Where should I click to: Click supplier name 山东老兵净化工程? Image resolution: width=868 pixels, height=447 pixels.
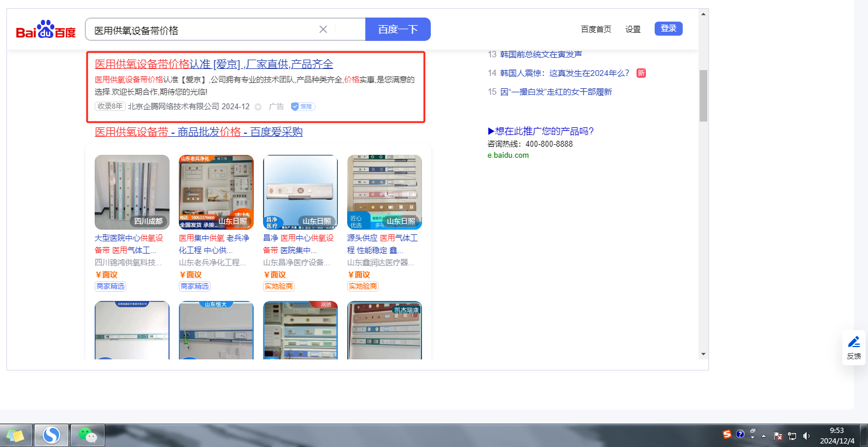pos(213,263)
